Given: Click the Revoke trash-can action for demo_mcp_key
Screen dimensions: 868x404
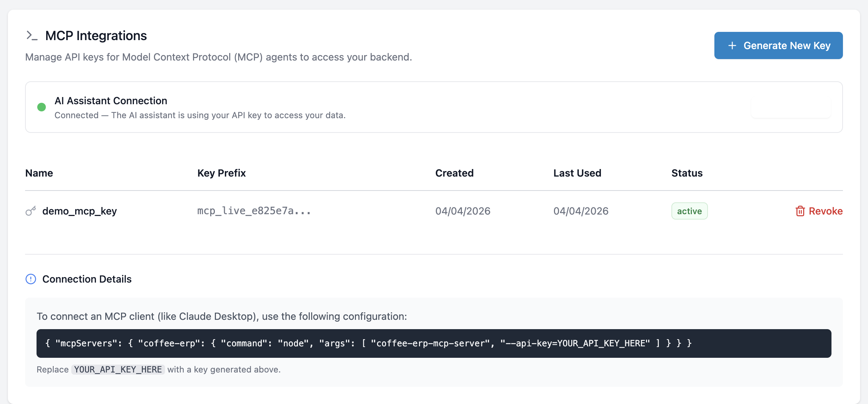Looking at the screenshot, I should coord(819,211).
